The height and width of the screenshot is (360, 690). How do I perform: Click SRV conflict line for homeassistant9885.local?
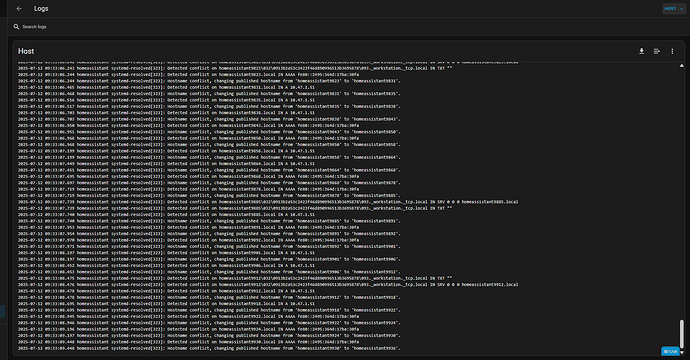point(268,202)
